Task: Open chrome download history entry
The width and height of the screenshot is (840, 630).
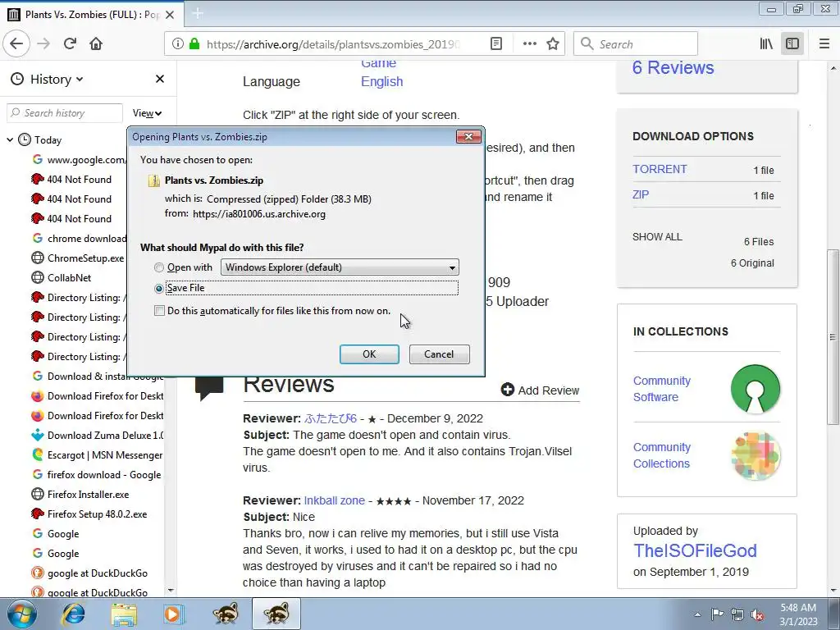Action: [x=87, y=239]
